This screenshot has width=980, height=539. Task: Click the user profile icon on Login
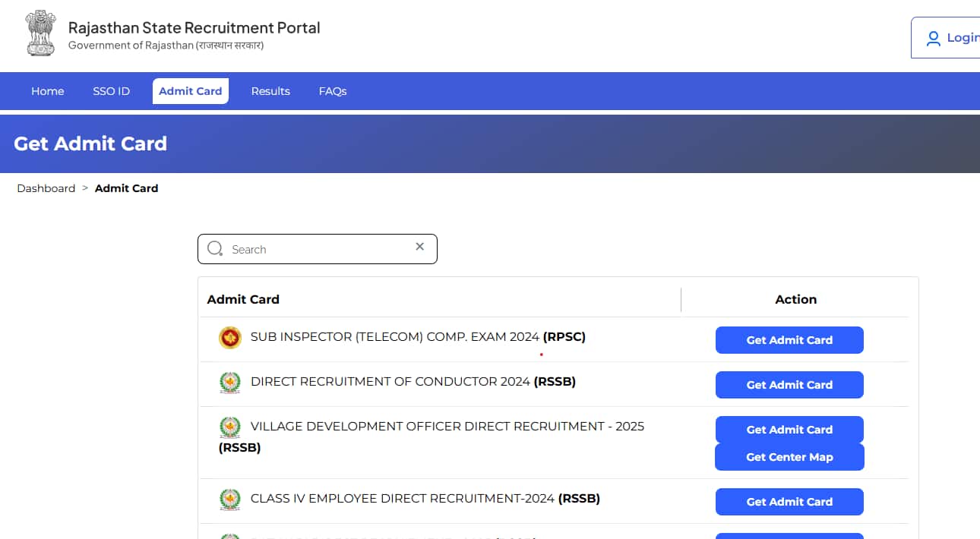pos(933,38)
